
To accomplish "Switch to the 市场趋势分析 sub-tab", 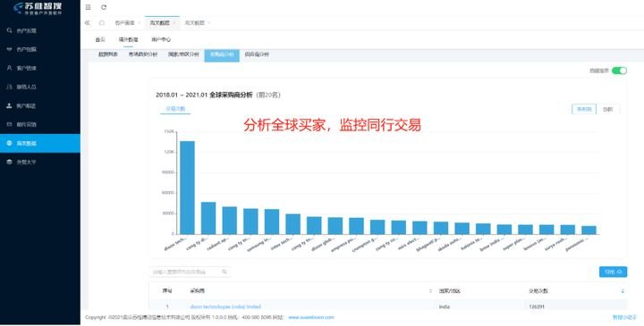I will coord(142,54).
